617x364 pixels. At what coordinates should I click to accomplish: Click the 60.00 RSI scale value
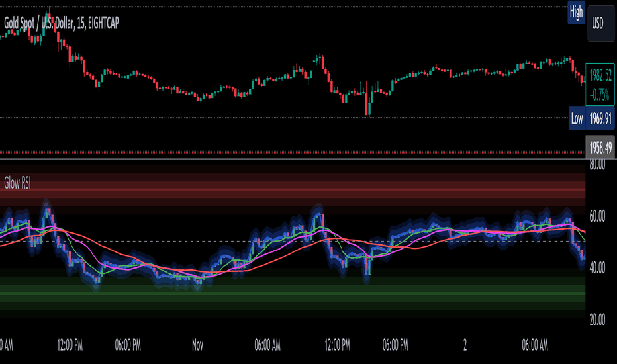(597, 216)
